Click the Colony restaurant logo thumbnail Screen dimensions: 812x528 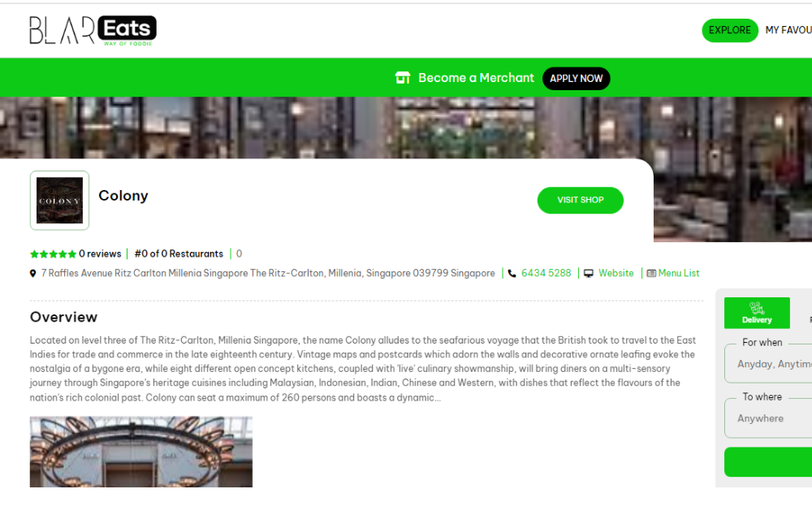pyautogui.click(x=59, y=201)
